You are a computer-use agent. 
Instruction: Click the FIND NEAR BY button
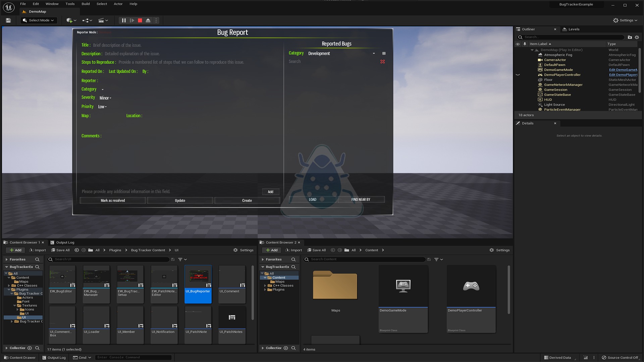(361, 199)
